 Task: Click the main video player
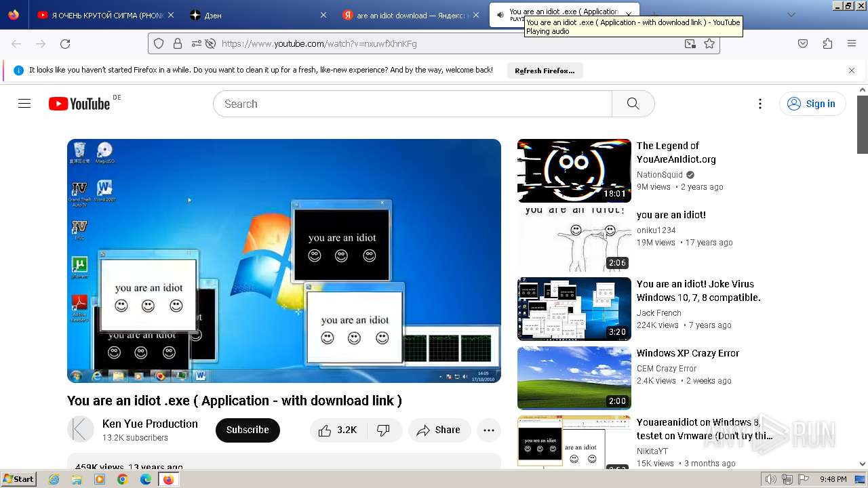pyautogui.click(x=284, y=261)
